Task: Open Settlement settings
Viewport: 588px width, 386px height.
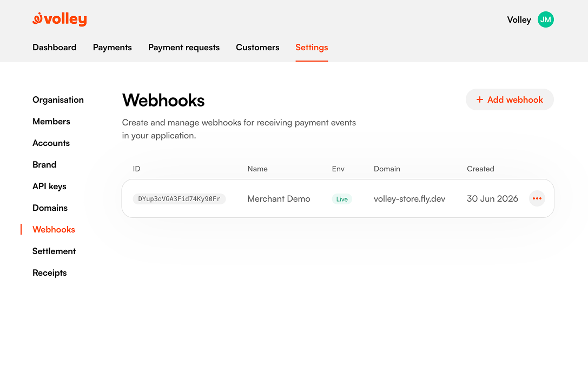Action: tap(54, 251)
